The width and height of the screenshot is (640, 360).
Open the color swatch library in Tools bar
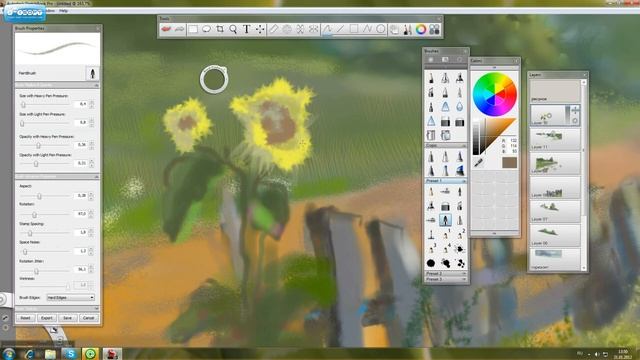434,29
